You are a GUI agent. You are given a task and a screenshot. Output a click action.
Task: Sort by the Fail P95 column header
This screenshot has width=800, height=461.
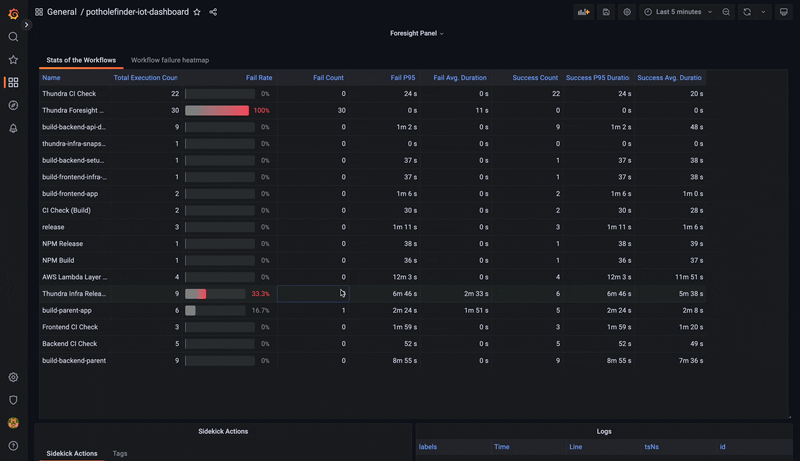point(403,78)
